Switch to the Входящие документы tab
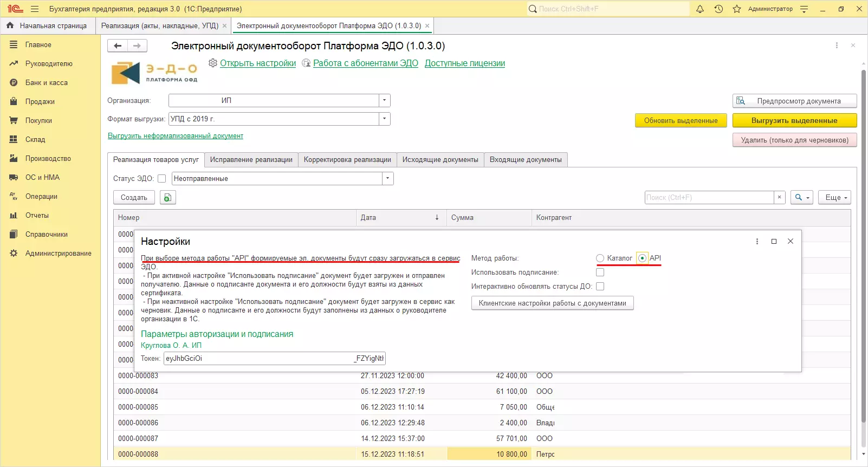The image size is (868, 467). pyautogui.click(x=525, y=160)
